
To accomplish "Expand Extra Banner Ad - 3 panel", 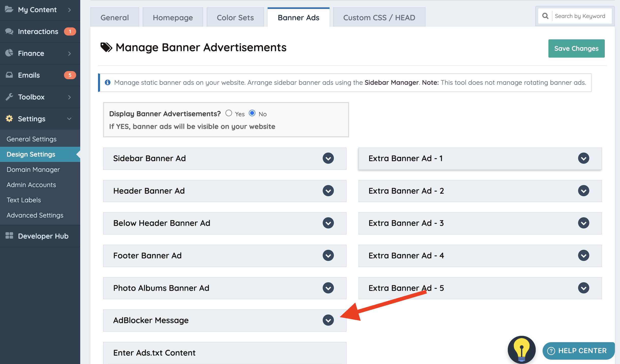I will click(x=583, y=223).
